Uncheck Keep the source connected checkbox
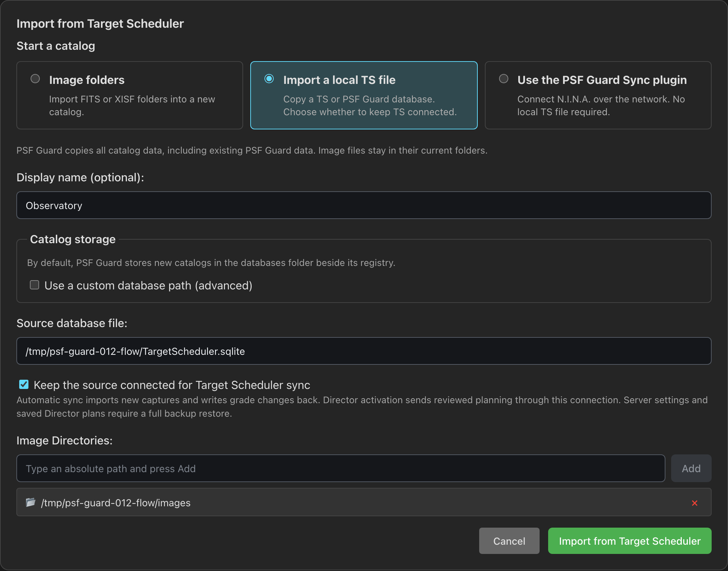Image resolution: width=728 pixels, height=571 pixels. (24, 384)
